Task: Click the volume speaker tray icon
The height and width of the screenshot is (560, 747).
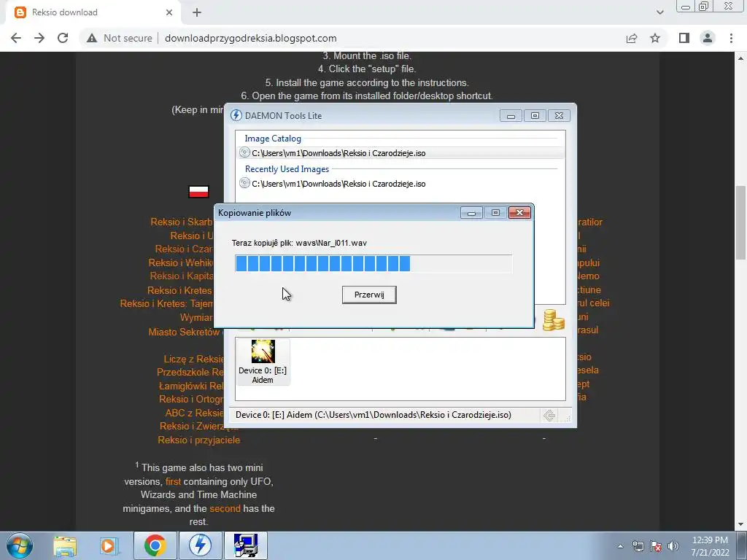Action: [x=673, y=546]
